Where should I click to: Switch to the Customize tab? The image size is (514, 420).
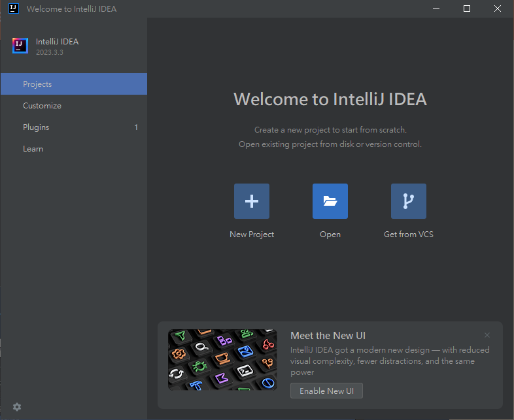[x=74, y=106]
